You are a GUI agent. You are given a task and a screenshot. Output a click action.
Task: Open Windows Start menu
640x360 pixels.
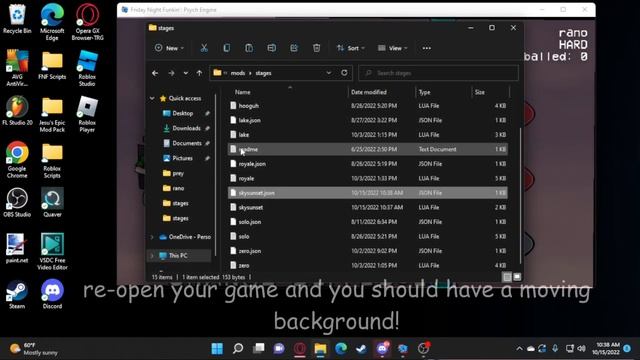217,349
